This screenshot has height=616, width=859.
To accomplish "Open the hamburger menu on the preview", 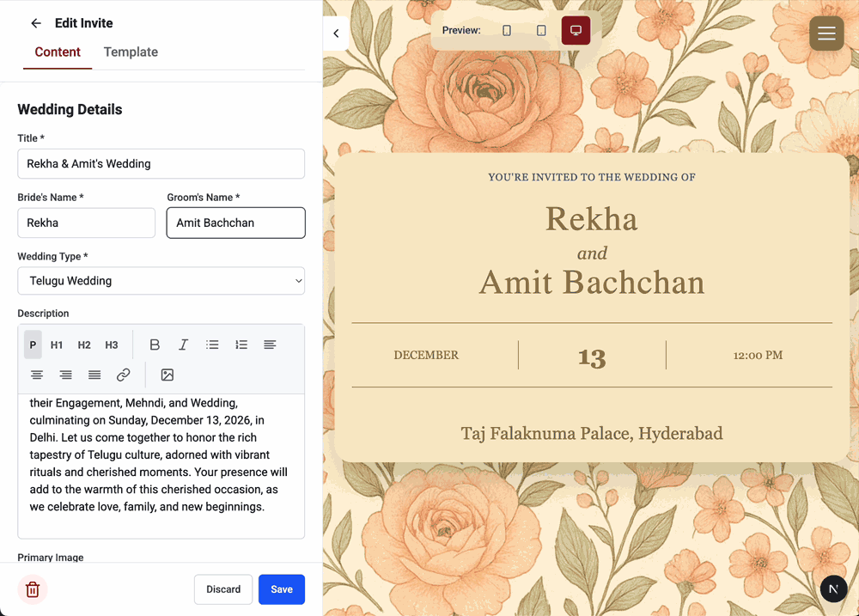I will pyautogui.click(x=826, y=34).
